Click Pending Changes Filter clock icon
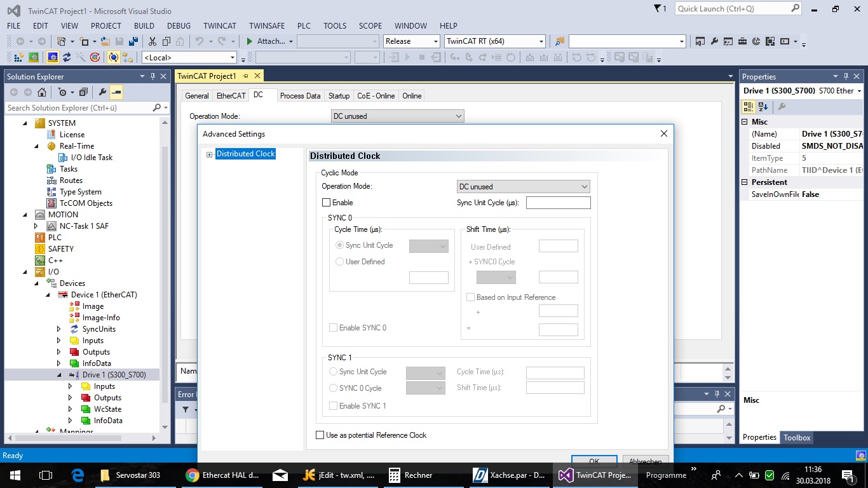 pos(62,92)
